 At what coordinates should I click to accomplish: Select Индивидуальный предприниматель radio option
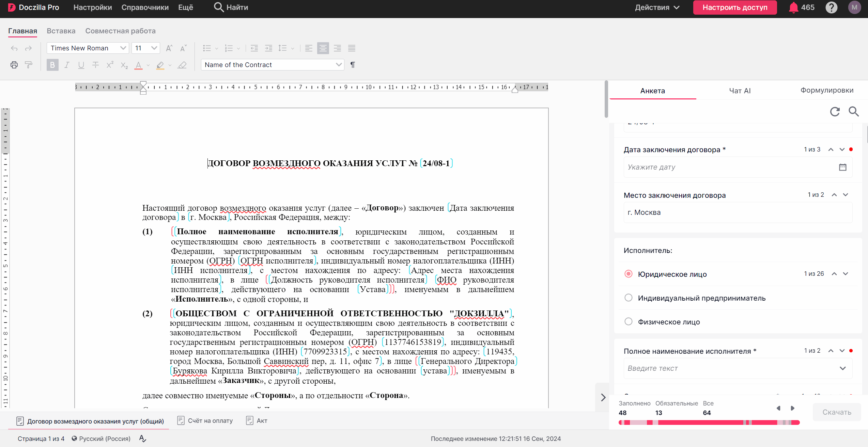tap(629, 298)
